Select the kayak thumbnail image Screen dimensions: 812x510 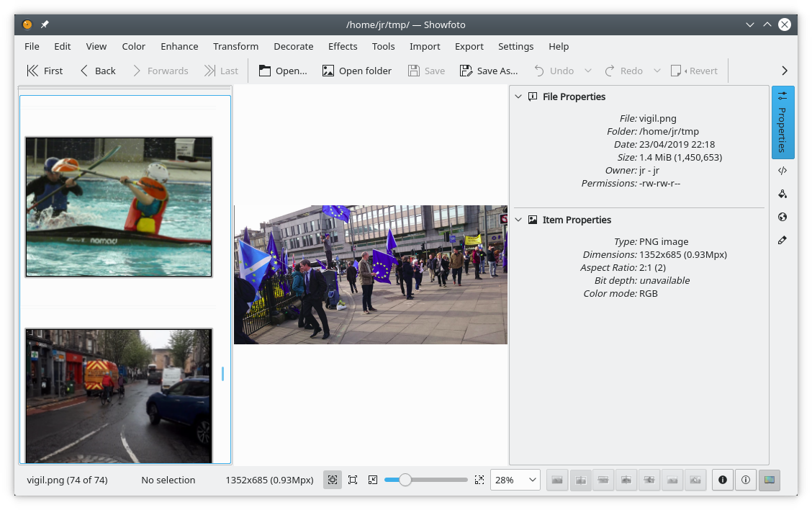(119, 207)
